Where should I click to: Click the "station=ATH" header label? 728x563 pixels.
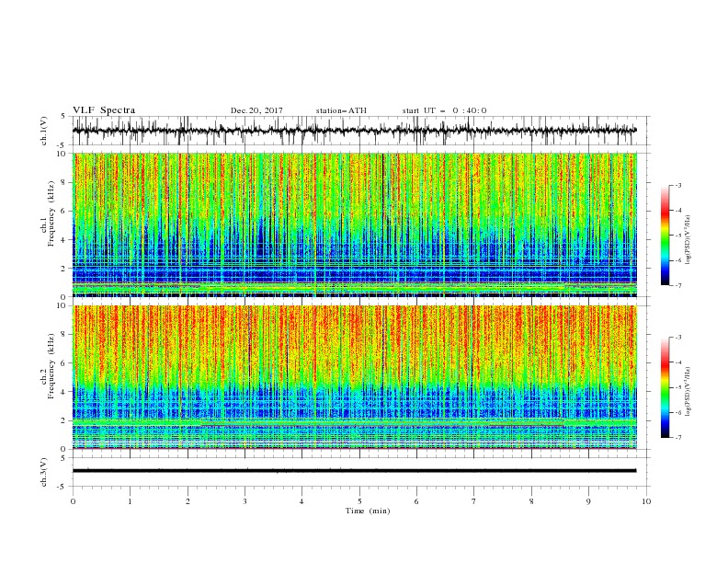(341, 110)
